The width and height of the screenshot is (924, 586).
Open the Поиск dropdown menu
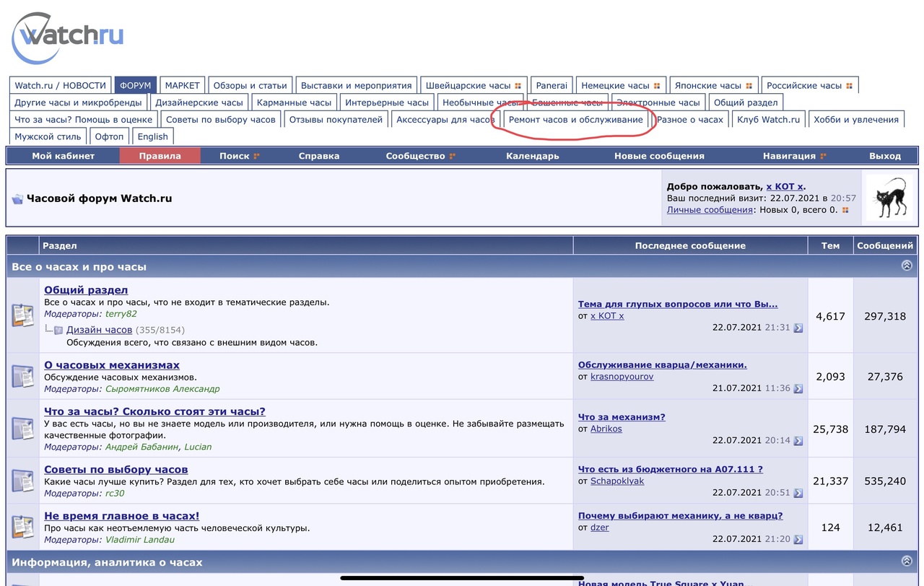[x=239, y=156]
